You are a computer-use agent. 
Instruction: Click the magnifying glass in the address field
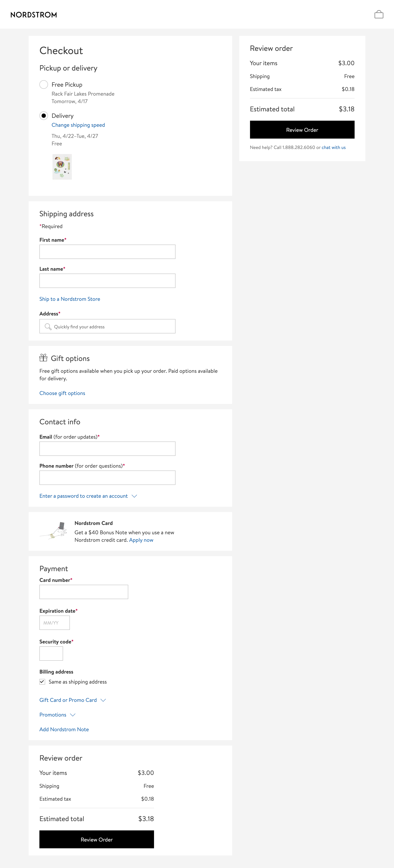click(x=47, y=326)
